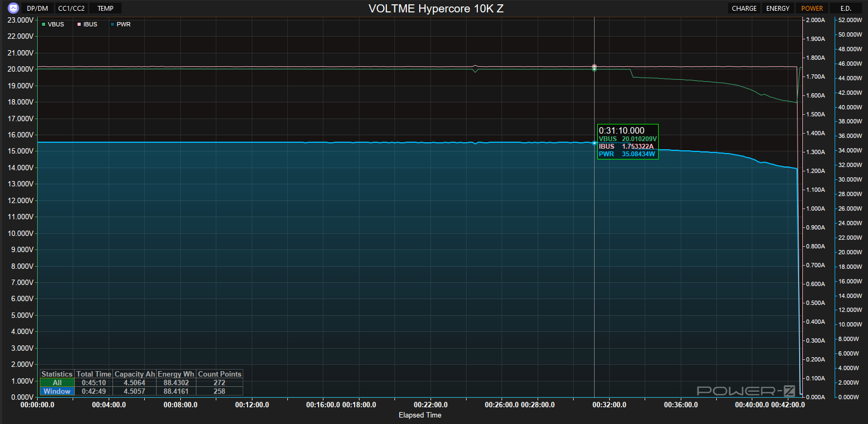The width and height of the screenshot is (868, 424).
Task: Click the 00:36:00.0 time axis tick
Action: (681, 405)
